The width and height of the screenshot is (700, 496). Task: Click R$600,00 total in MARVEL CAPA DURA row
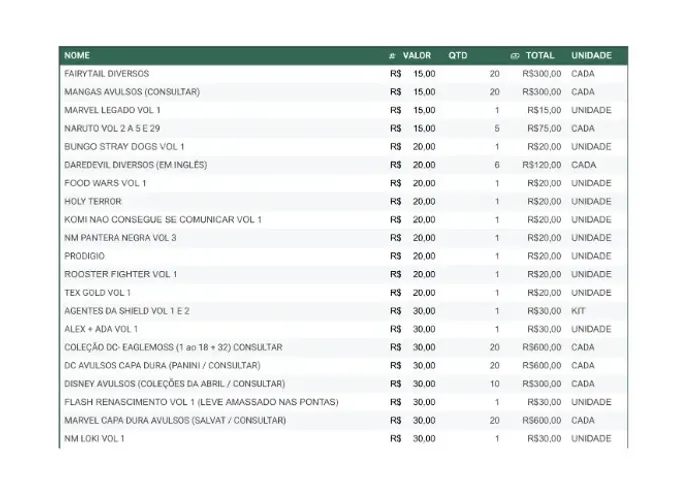click(542, 421)
